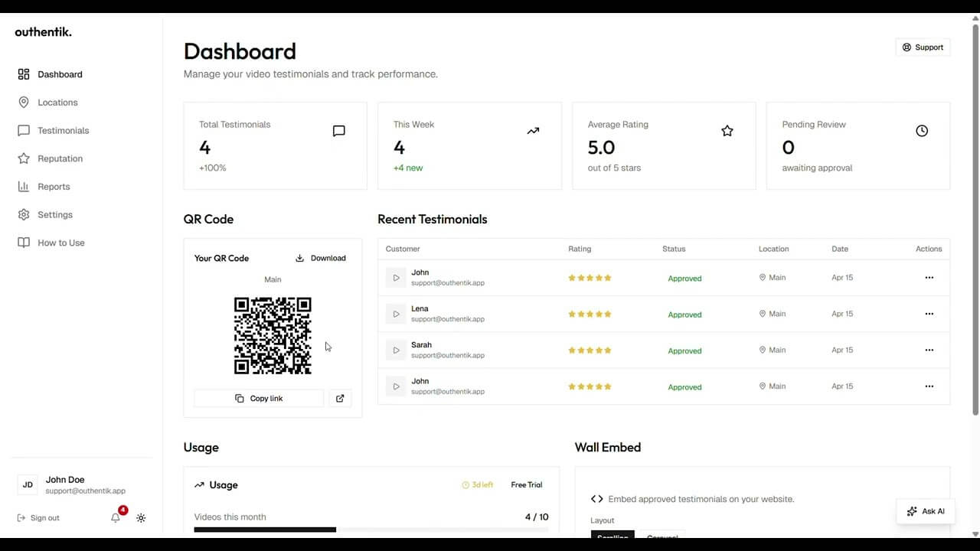Click star rating in Lena's row

pos(590,314)
